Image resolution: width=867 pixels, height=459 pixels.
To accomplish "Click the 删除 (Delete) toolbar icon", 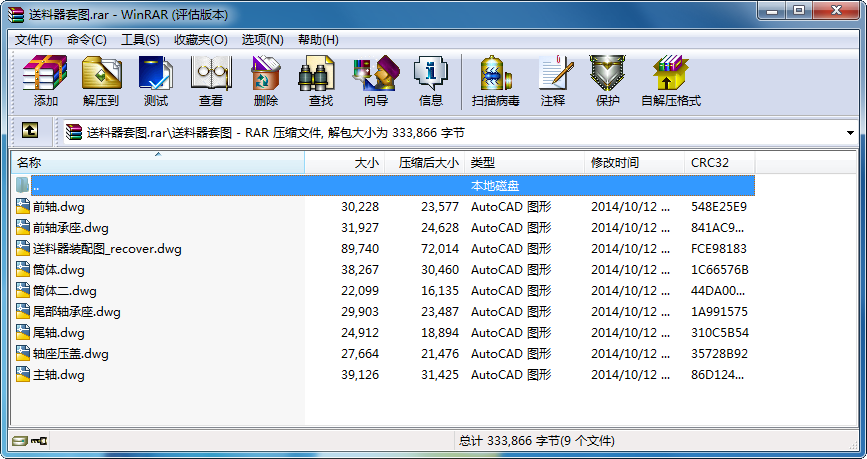I will [x=266, y=73].
